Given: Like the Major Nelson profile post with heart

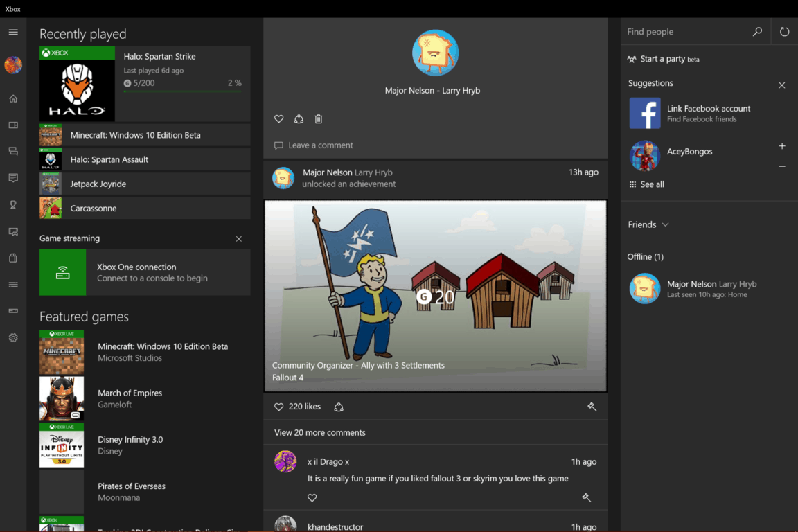Looking at the screenshot, I should tap(279, 119).
